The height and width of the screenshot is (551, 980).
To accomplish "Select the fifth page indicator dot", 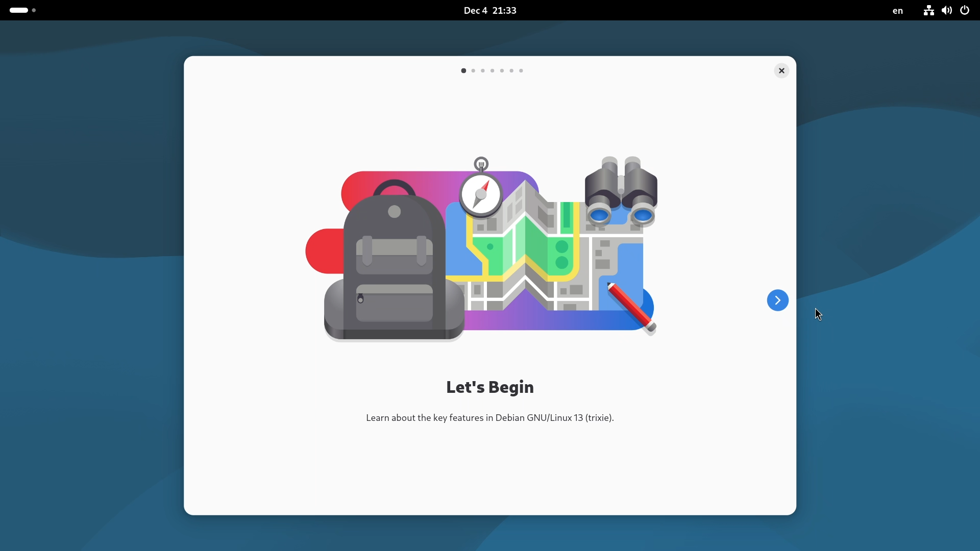I will 502,71.
